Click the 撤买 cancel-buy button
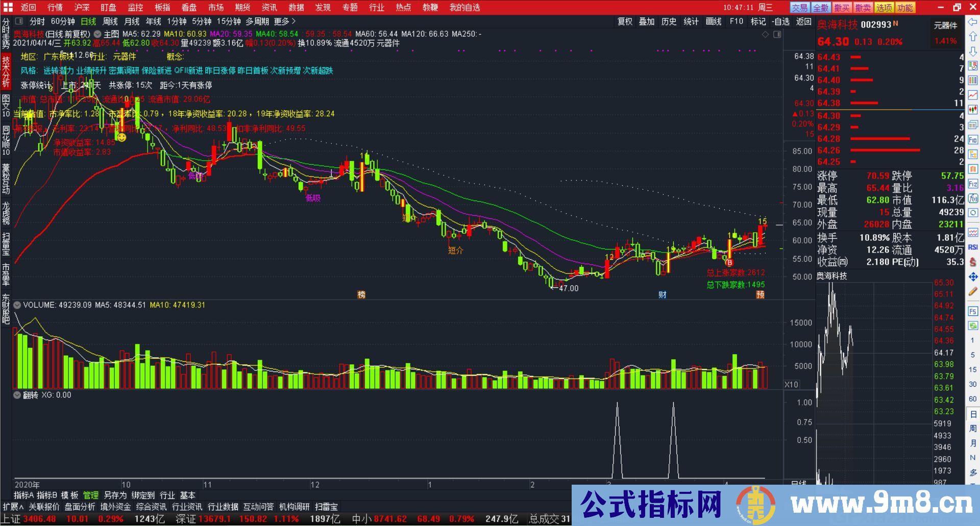 [x=842, y=7]
